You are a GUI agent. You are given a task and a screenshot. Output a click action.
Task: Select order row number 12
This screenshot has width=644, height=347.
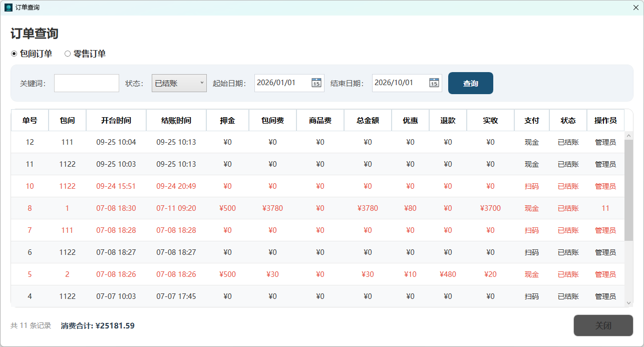[317, 142]
